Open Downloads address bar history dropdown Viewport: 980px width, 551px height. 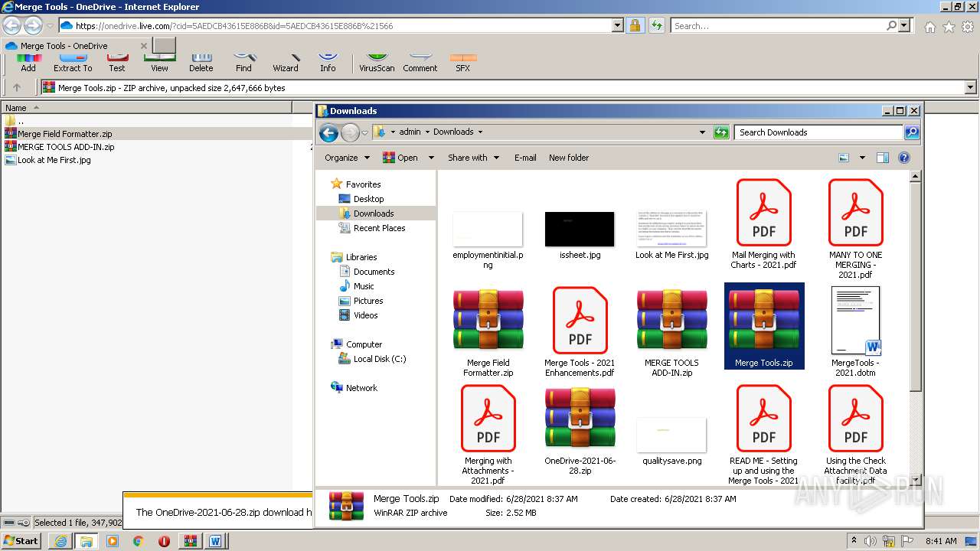click(702, 132)
